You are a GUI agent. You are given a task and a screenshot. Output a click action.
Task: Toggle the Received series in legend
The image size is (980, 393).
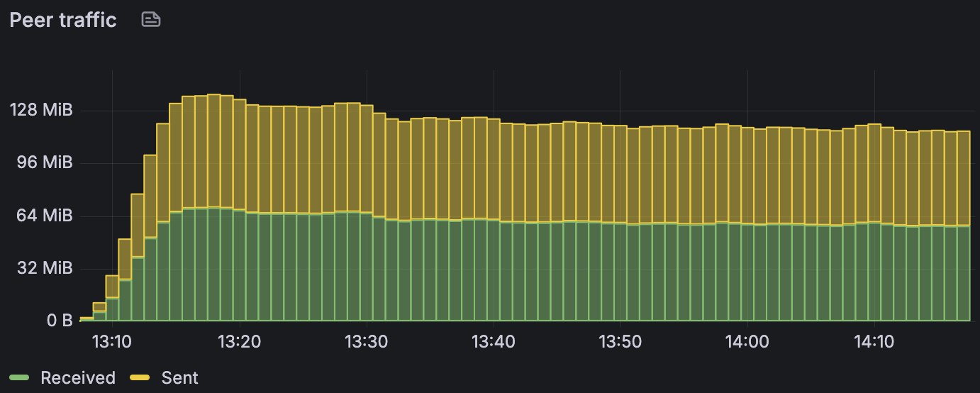78,378
